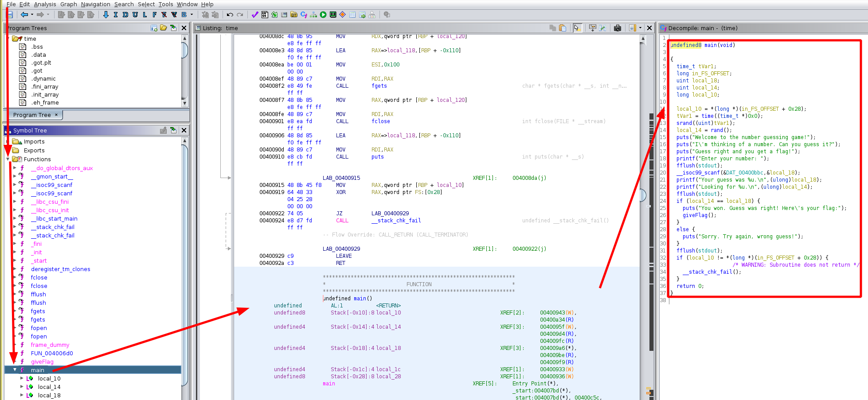Image resolution: width=868 pixels, height=400 pixels.
Task: Click giveFlag() call in decompiler
Action: point(700,215)
